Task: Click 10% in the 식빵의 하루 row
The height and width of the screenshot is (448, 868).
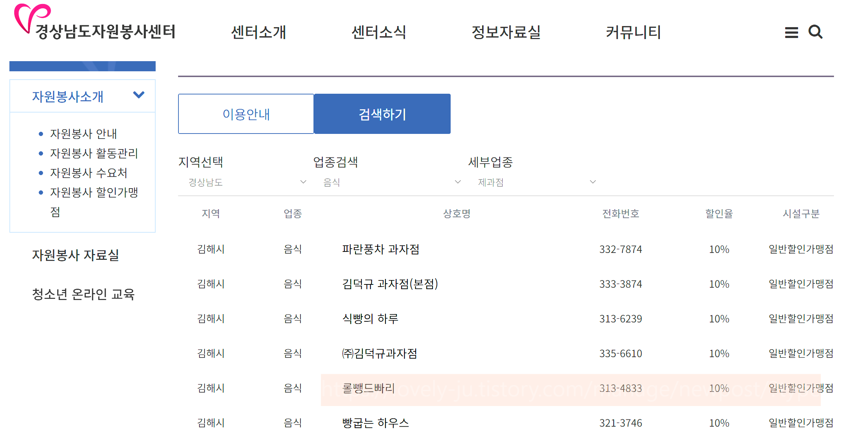Action: click(x=719, y=319)
